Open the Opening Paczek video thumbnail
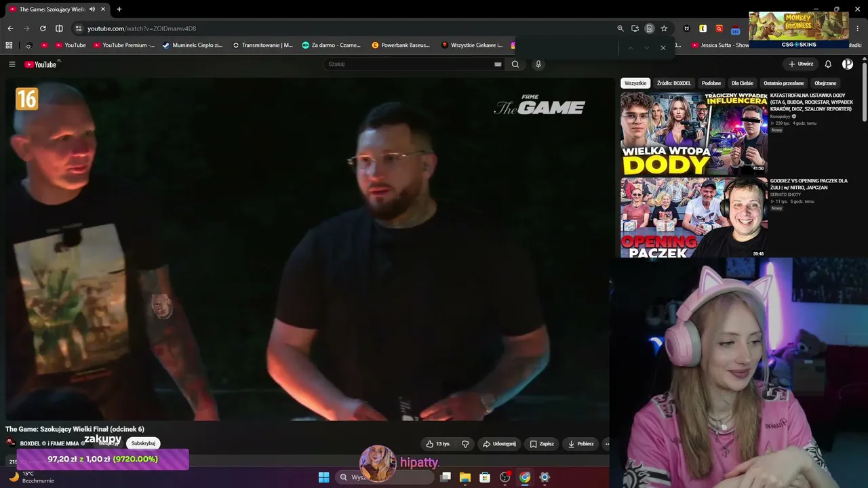 (694, 218)
